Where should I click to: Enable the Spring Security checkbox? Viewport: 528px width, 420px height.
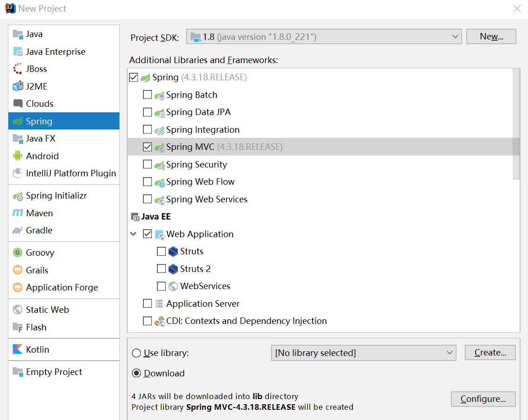[x=148, y=164]
